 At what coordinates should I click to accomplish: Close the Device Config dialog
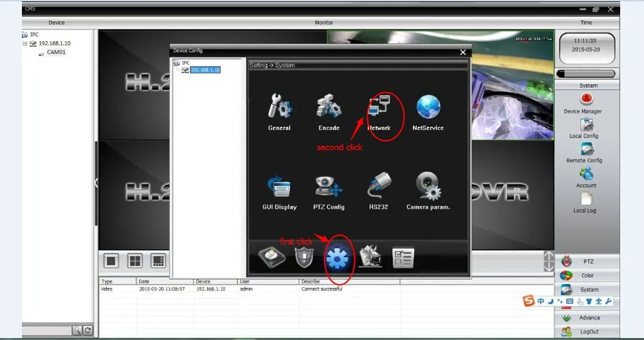(x=463, y=52)
